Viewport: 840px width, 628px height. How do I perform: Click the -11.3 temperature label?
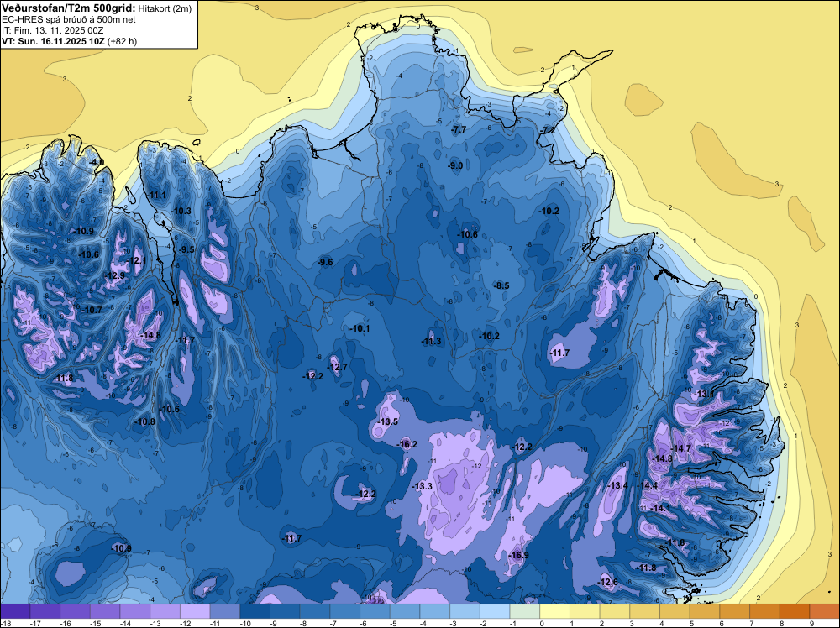tap(431, 342)
